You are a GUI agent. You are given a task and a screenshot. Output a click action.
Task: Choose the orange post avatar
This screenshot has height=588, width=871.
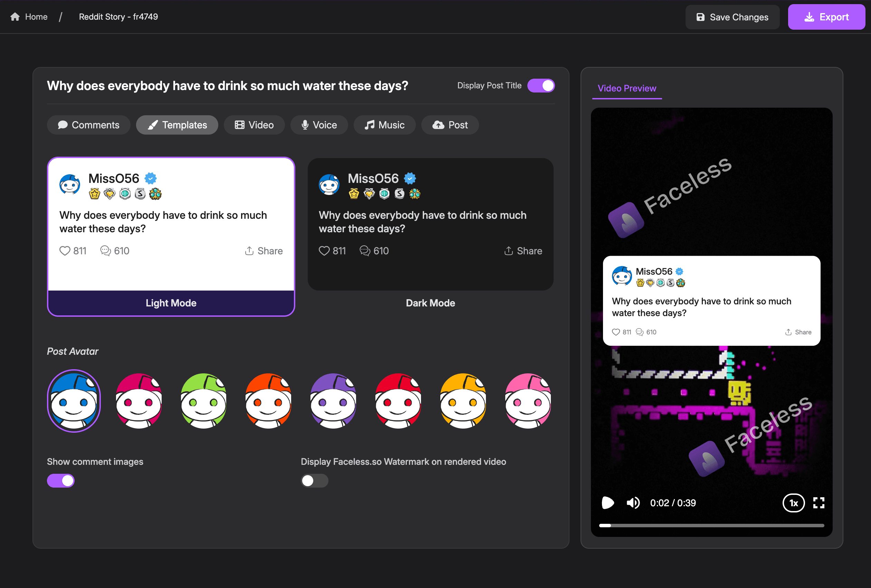click(268, 401)
